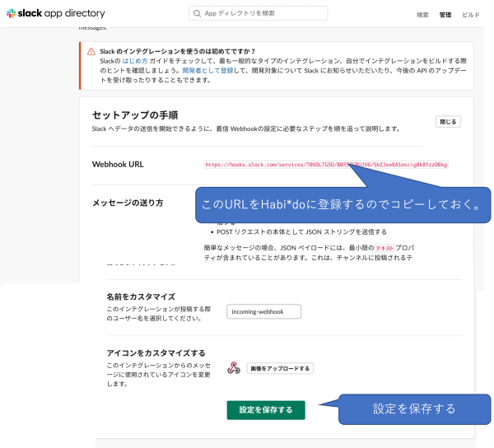Click the warning triangle icon
494x448 pixels.
[x=91, y=51]
